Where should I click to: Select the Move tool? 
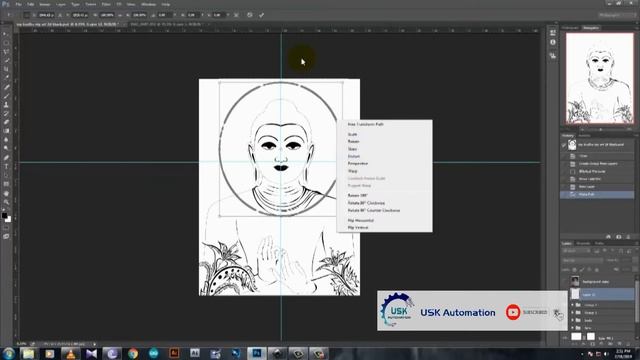pos(6,34)
